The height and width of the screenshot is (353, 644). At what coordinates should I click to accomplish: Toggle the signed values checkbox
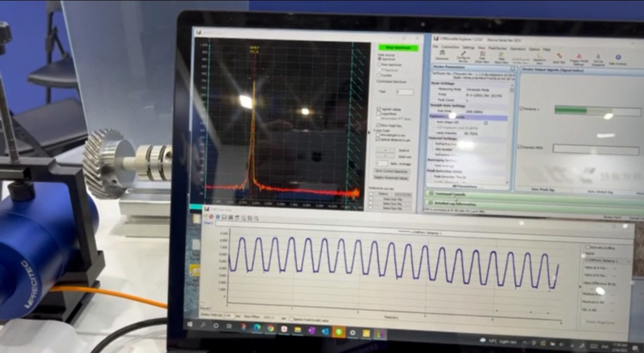[379, 108]
